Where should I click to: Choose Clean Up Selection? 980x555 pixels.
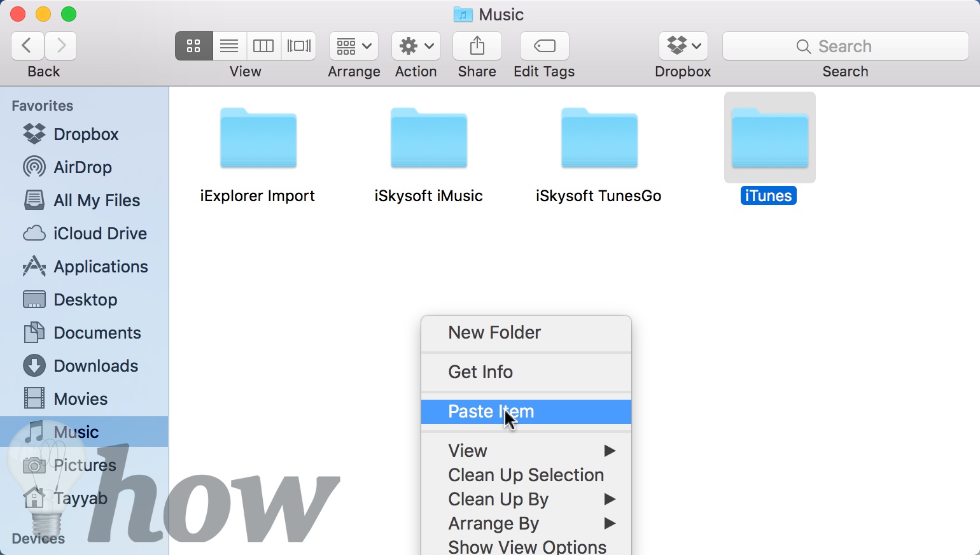tap(526, 475)
